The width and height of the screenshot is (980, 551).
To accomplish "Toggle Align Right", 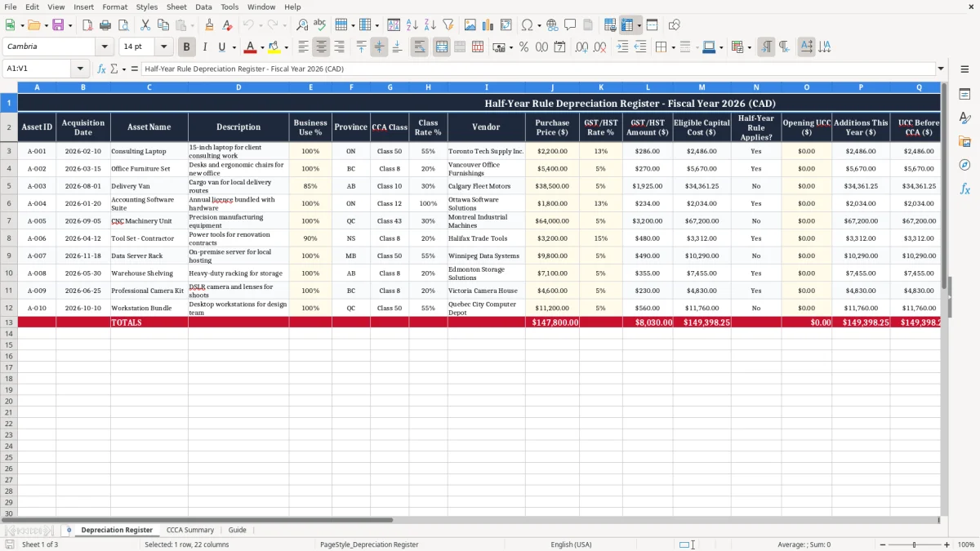I will click(x=339, y=47).
